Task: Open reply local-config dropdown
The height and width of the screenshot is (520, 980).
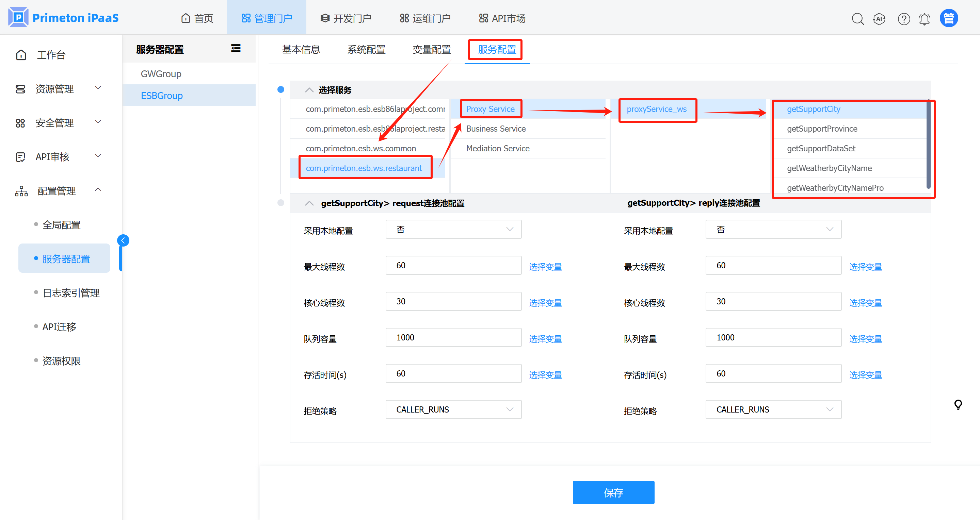Action: pos(773,229)
